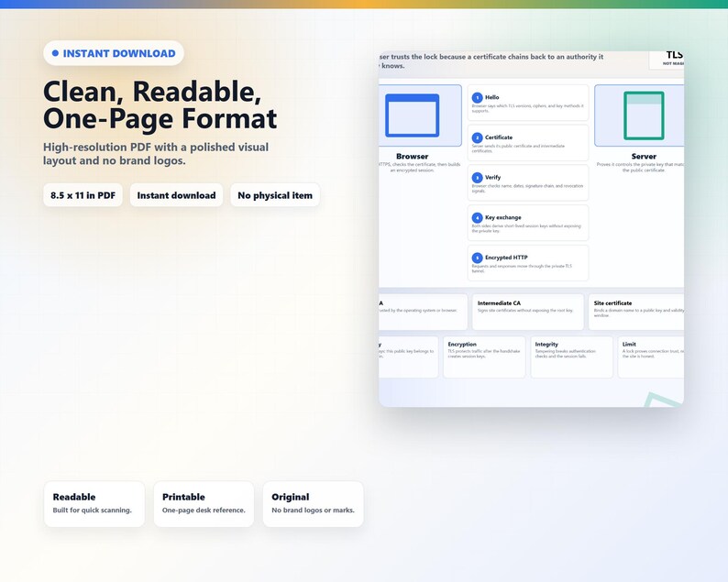Viewport: 728px width, 582px height.
Task: Click the "Clean, Readable, One-Page Format" heading
Action: pyautogui.click(x=160, y=104)
